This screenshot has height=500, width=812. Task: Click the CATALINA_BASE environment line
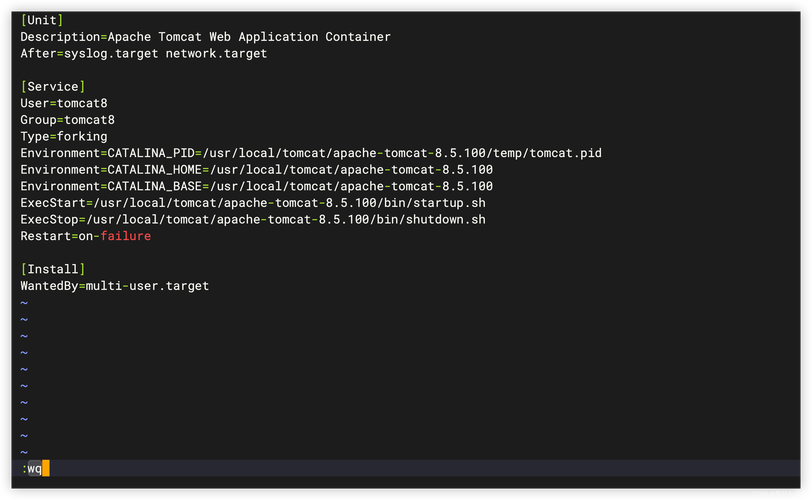point(256,186)
